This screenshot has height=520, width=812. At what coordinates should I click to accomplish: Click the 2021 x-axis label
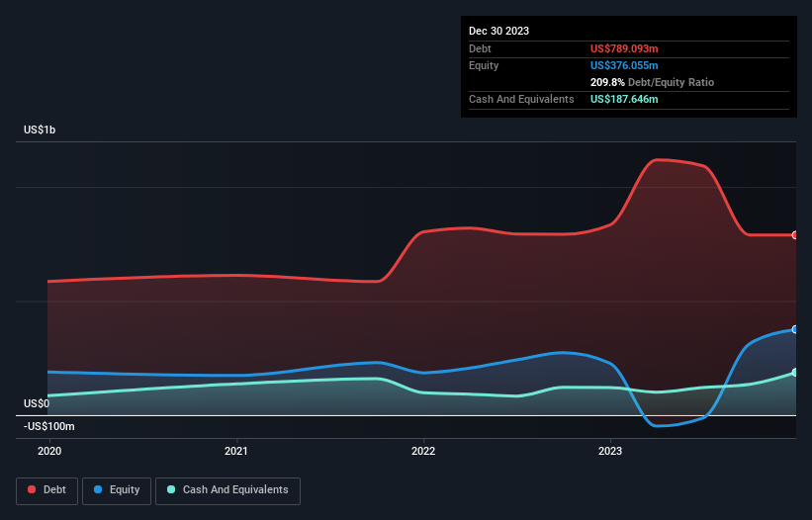pos(236,451)
